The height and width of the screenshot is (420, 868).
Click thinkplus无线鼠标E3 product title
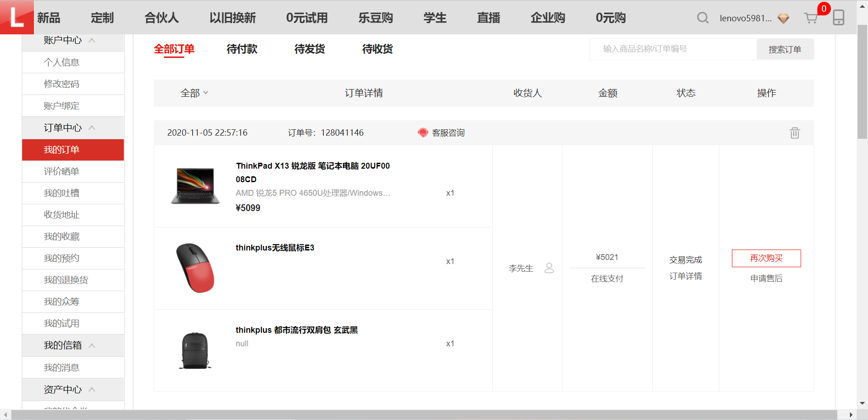coord(275,248)
